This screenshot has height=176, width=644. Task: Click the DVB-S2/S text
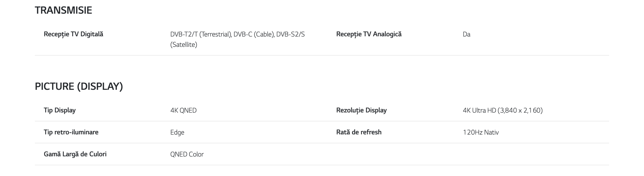point(291,34)
